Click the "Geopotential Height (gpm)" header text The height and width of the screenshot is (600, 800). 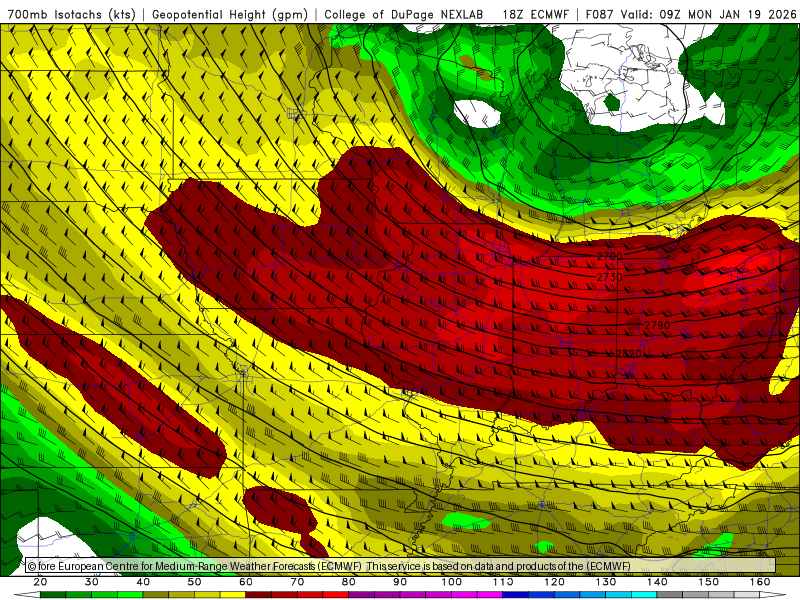click(230, 15)
